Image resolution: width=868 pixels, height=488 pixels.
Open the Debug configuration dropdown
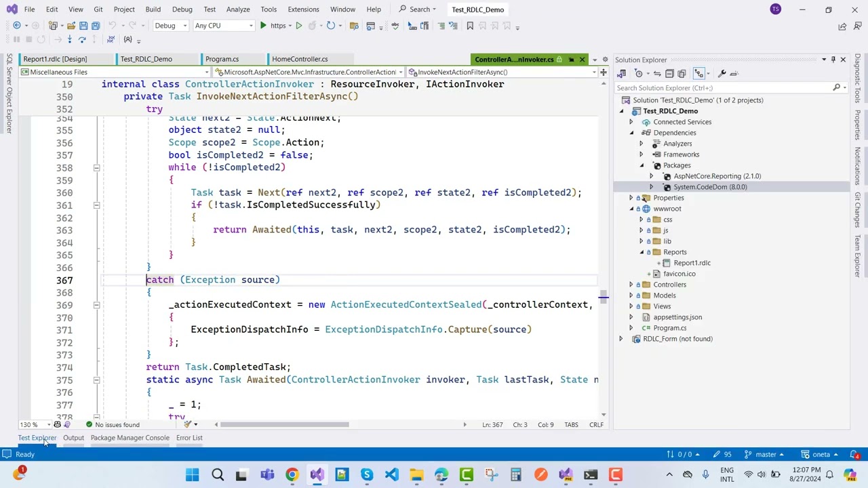(x=170, y=26)
